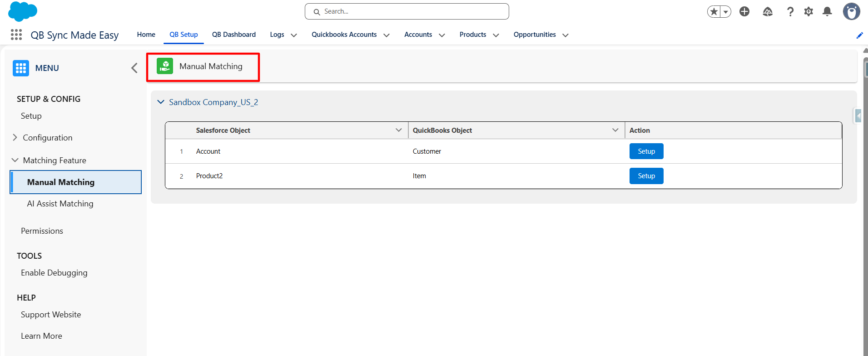Image resolution: width=868 pixels, height=356 pixels.
Task: Open Enable Debugging under Tools
Action: 54,273
